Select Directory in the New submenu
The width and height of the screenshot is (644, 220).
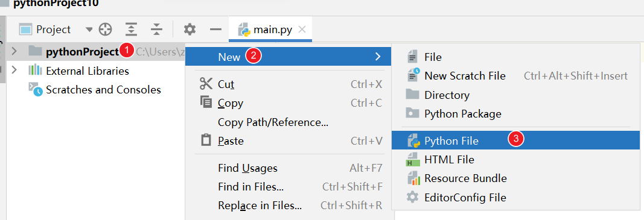[515, 95]
